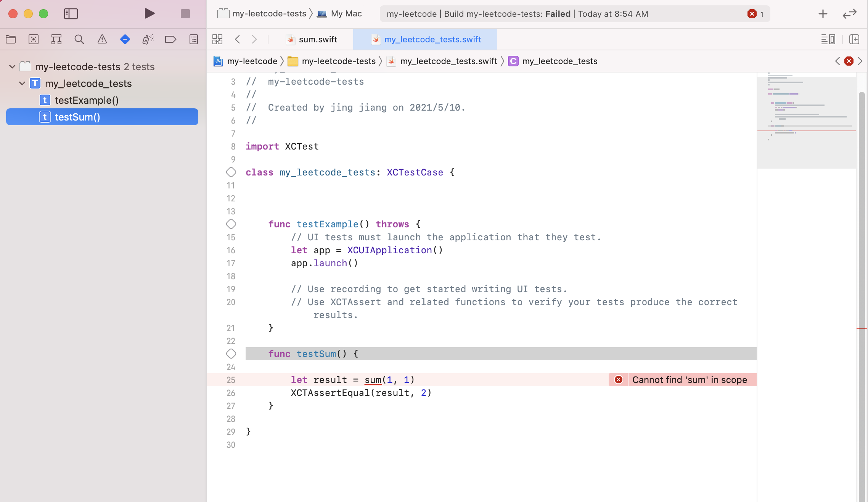The image size is (868, 502).
Task: Go back in editor history
Action: (x=238, y=39)
